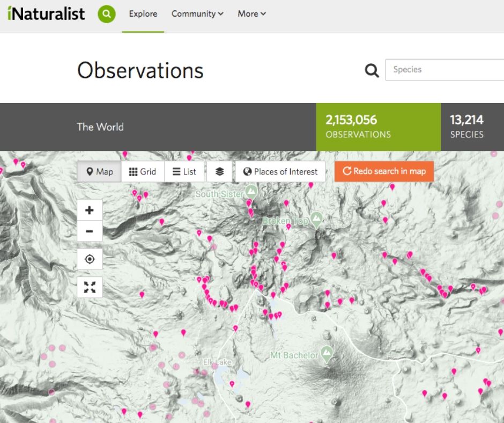Image resolution: width=504 pixels, height=423 pixels.
Task: Open Places of Interest
Action: (x=280, y=172)
